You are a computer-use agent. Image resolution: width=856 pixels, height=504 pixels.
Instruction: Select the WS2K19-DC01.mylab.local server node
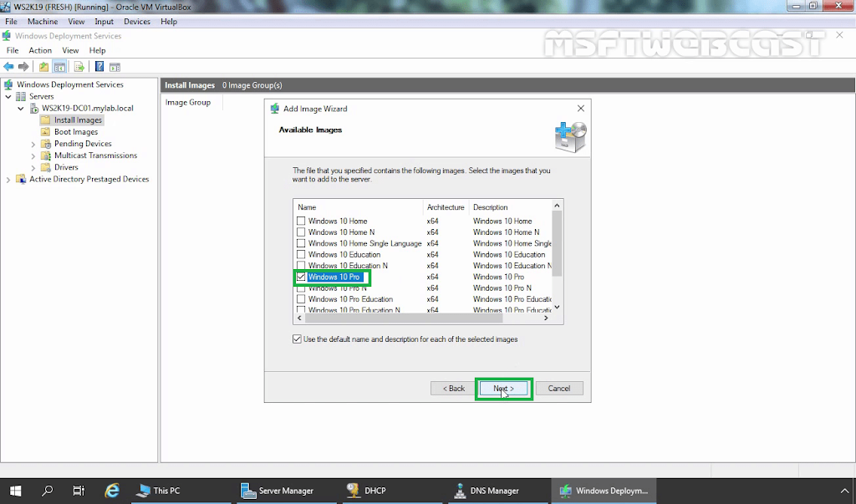click(x=87, y=108)
